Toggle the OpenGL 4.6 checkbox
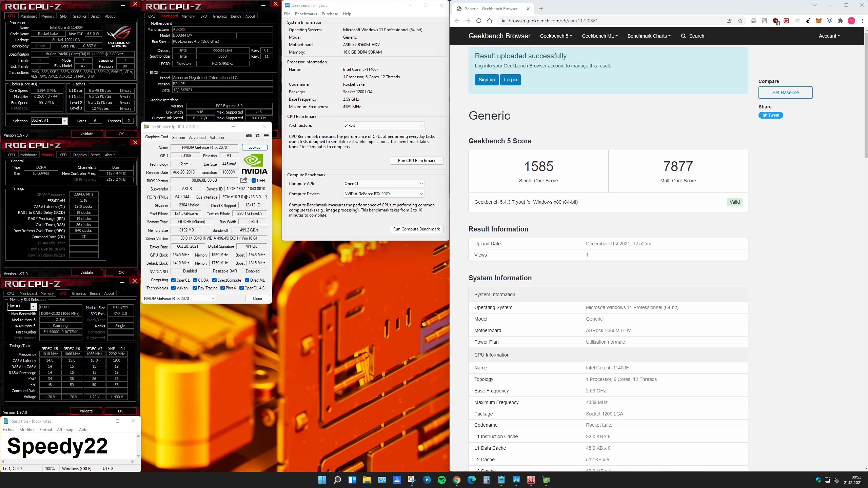Viewport: 868px width, 488px height. 241,288
